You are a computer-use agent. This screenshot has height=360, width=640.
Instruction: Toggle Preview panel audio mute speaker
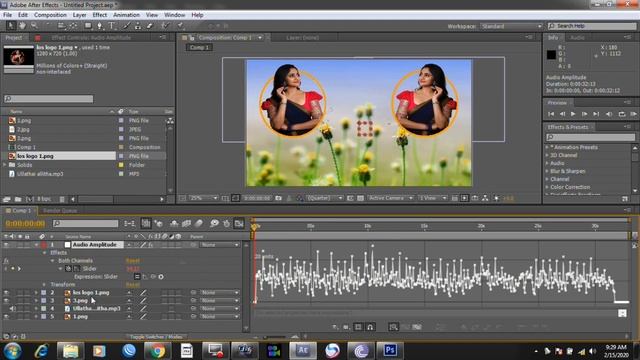(x=609, y=114)
